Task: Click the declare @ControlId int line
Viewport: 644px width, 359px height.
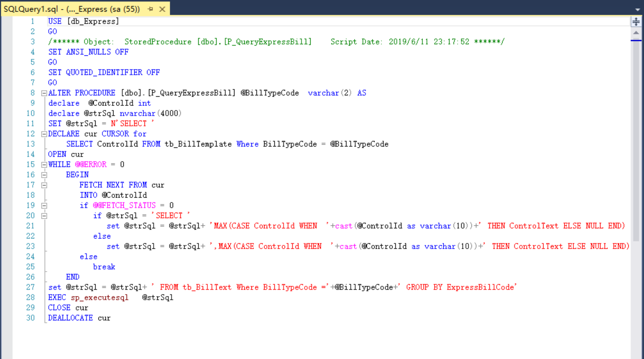Action: [x=99, y=103]
